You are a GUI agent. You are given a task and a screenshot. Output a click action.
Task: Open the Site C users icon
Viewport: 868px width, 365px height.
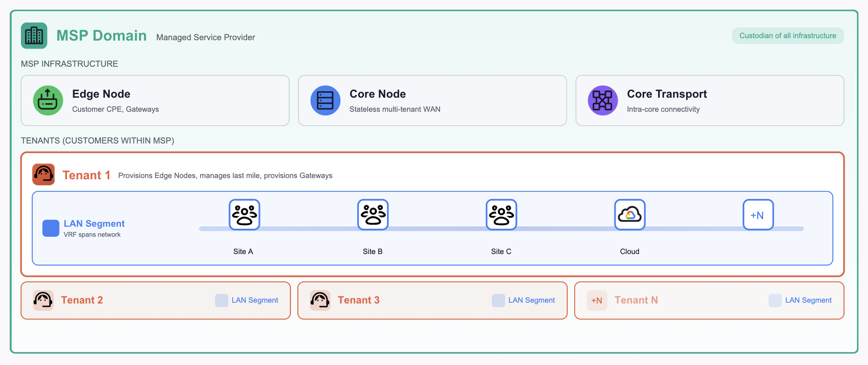[x=501, y=215]
